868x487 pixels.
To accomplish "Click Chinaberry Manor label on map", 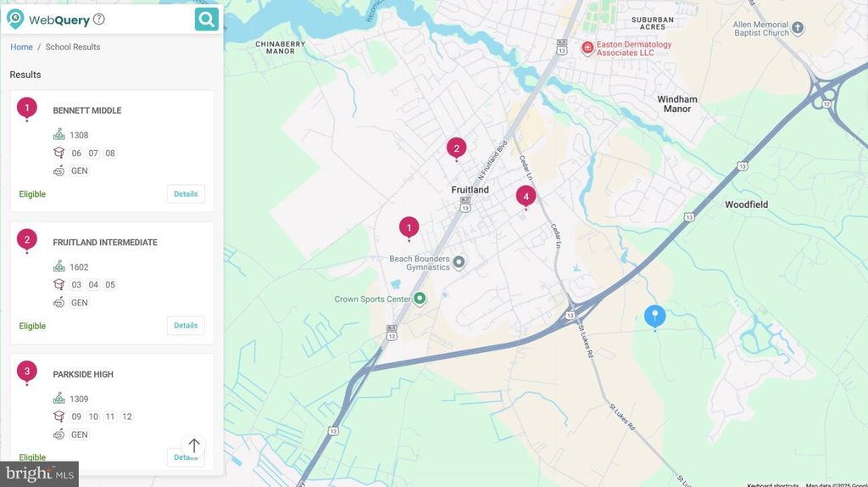I will [280, 48].
